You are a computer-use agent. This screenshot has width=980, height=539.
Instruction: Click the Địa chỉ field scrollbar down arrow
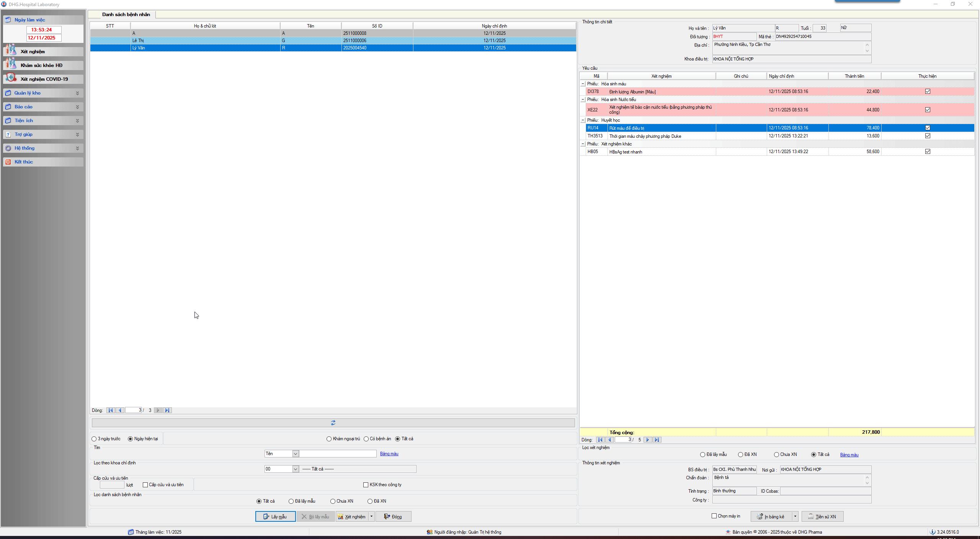point(867,51)
